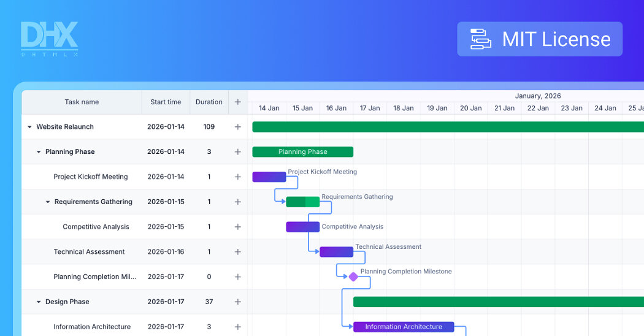Sort by the Start time column header

(x=166, y=102)
